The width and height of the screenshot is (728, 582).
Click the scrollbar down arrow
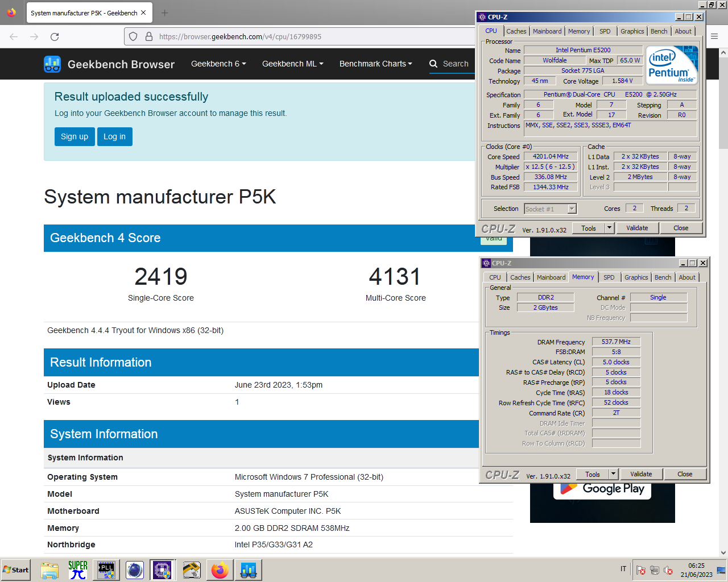tap(723, 552)
